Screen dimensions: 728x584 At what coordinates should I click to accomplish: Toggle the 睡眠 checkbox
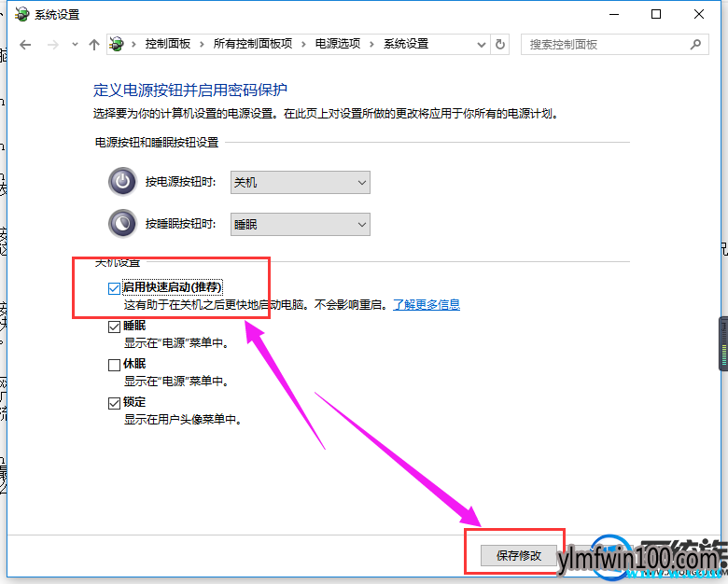tap(114, 327)
